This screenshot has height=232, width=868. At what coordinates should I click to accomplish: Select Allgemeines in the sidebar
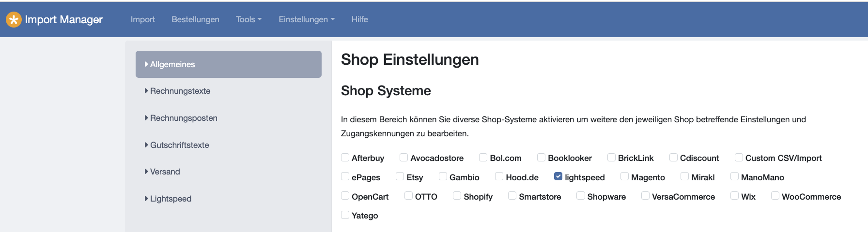[x=229, y=64]
